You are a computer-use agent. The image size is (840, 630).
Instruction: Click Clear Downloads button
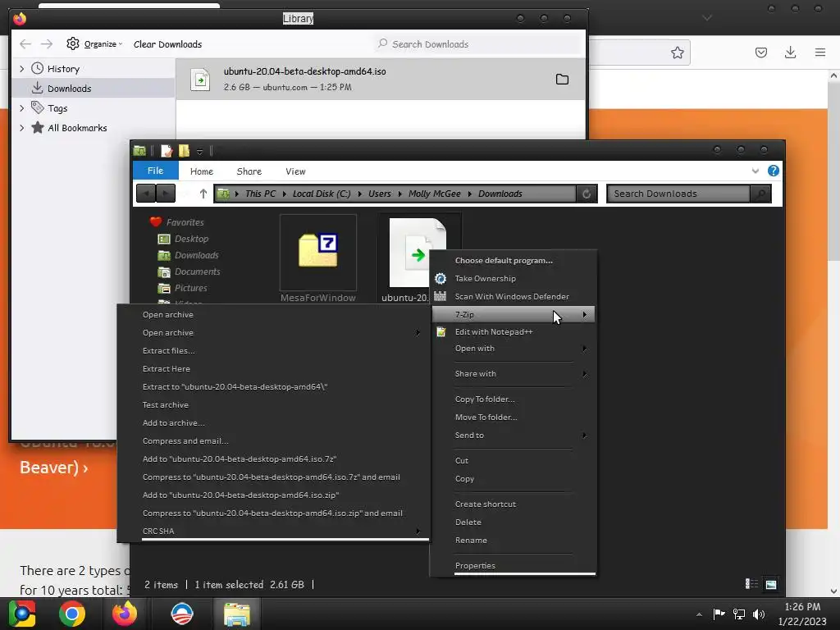[167, 44]
